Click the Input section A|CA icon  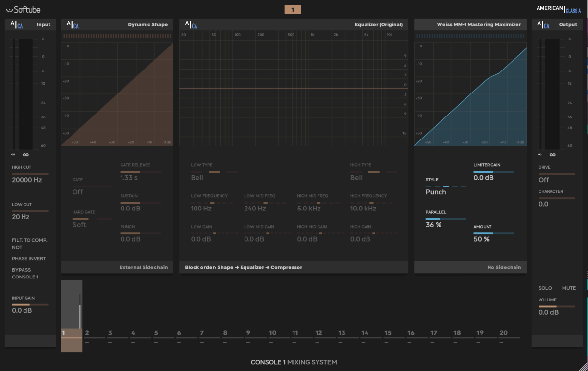(17, 24)
